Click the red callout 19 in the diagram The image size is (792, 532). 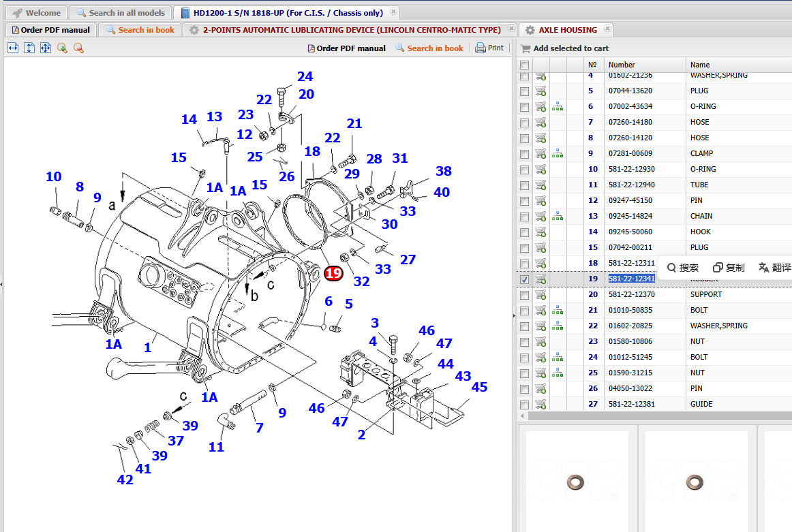(333, 273)
